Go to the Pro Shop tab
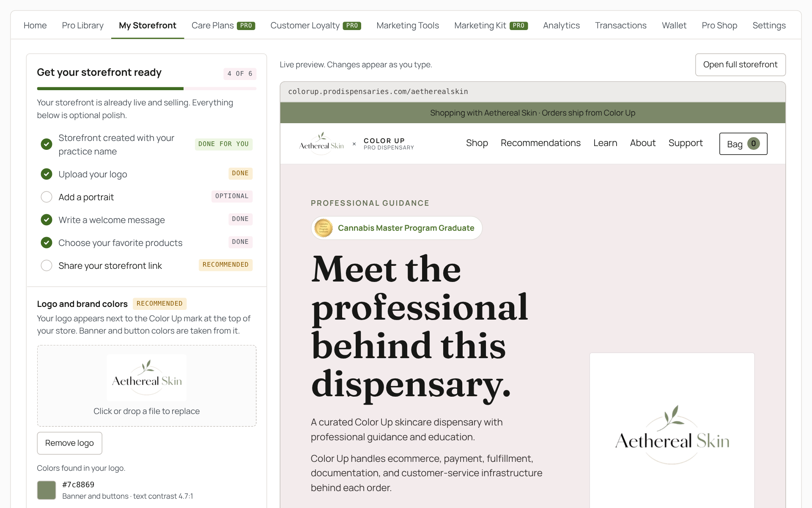This screenshot has width=812, height=508. [719, 25]
